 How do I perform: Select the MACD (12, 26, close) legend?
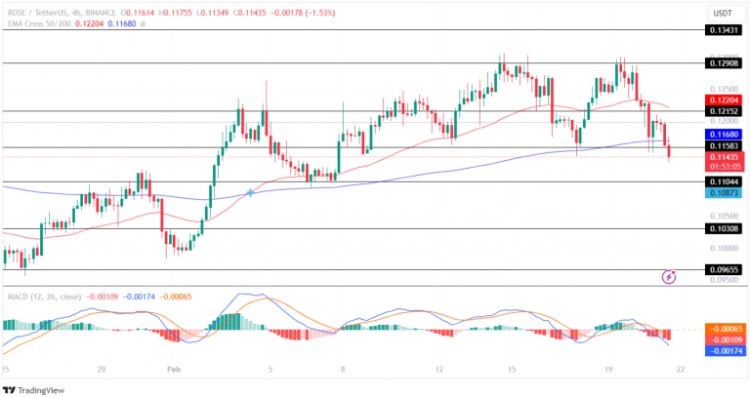coord(44,297)
